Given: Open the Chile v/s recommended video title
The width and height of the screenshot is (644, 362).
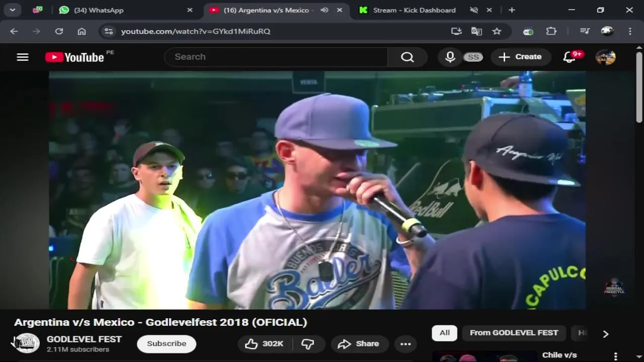Looking at the screenshot, I should click(559, 355).
